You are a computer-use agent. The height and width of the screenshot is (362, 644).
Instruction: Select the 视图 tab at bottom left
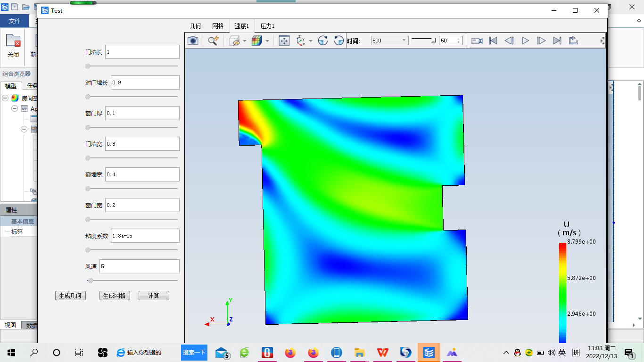(10, 325)
